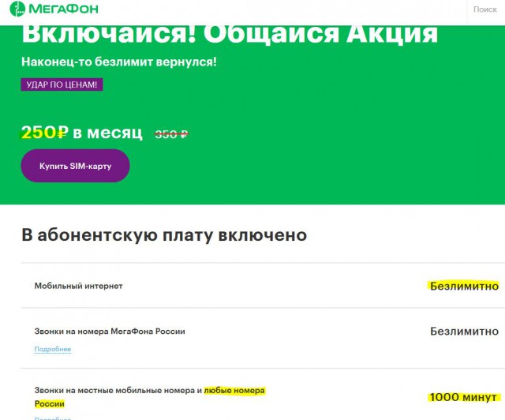Click В абонентскую плату включено heading

coord(164,234)
